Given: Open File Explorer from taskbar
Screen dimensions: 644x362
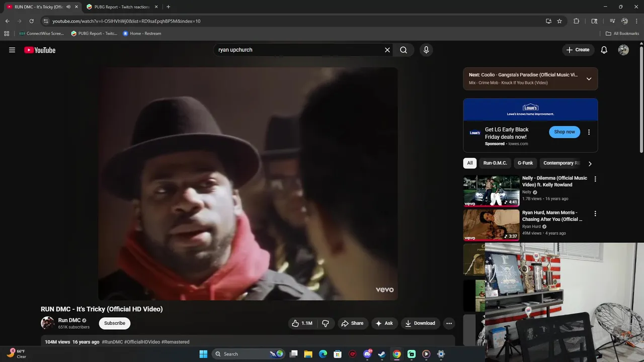Looking at the screenshot, I should point(308,354).
